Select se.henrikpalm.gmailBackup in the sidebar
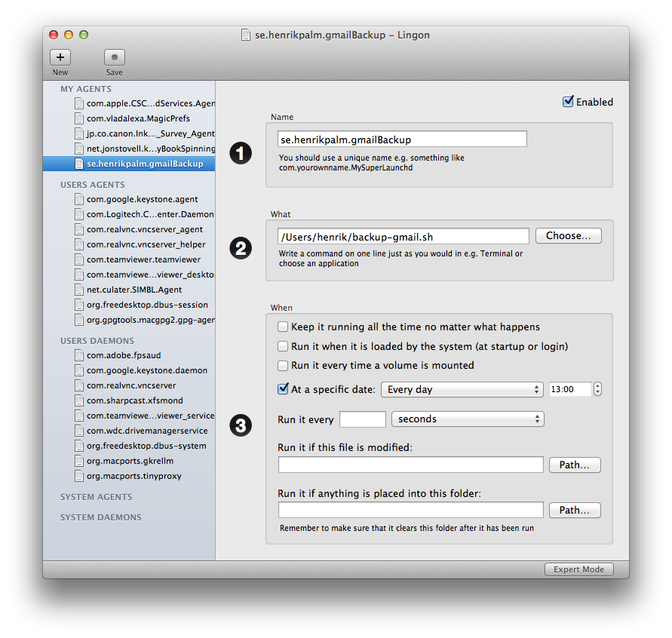This screenshot has height=638, width=672. click(129, 164)
